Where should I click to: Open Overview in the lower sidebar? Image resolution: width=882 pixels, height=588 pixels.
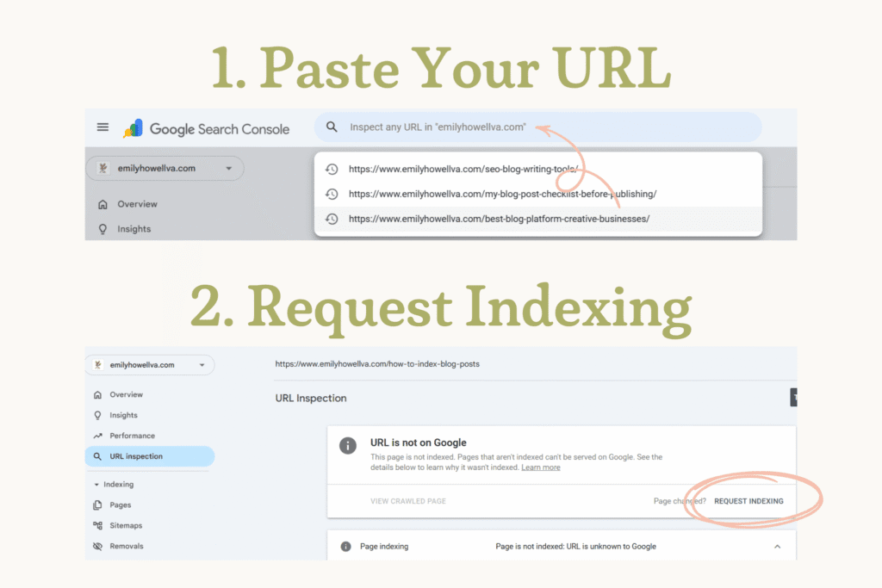(126, 394)
